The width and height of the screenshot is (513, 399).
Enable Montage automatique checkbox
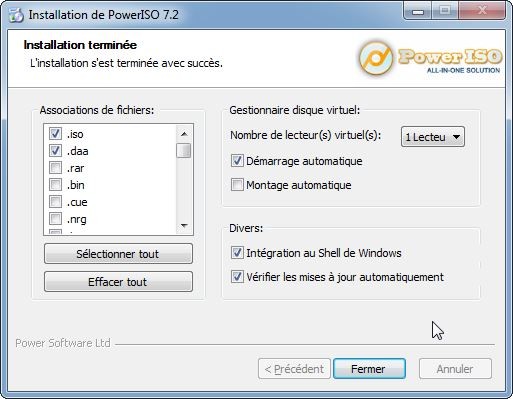pos(237,185)
